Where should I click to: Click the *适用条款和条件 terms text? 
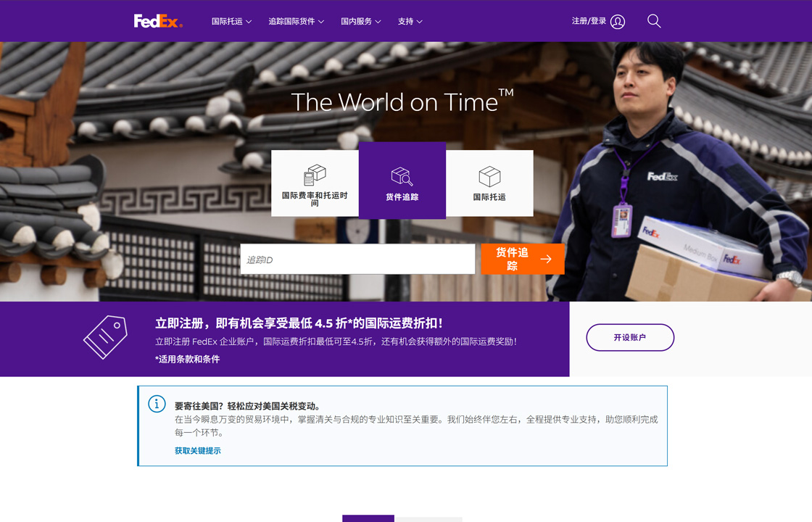[188, 359]
